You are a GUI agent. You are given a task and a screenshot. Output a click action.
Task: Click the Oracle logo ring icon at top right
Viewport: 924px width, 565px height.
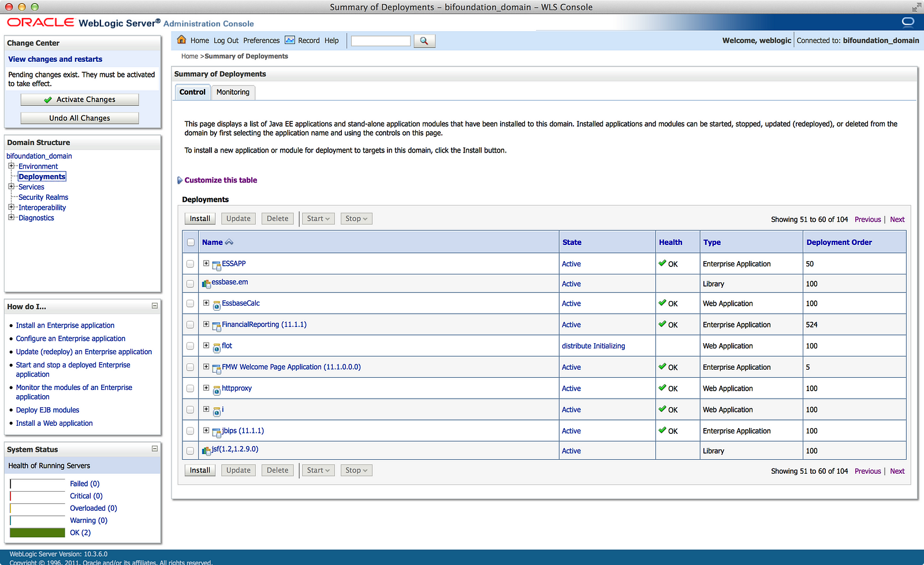(908, 22)
